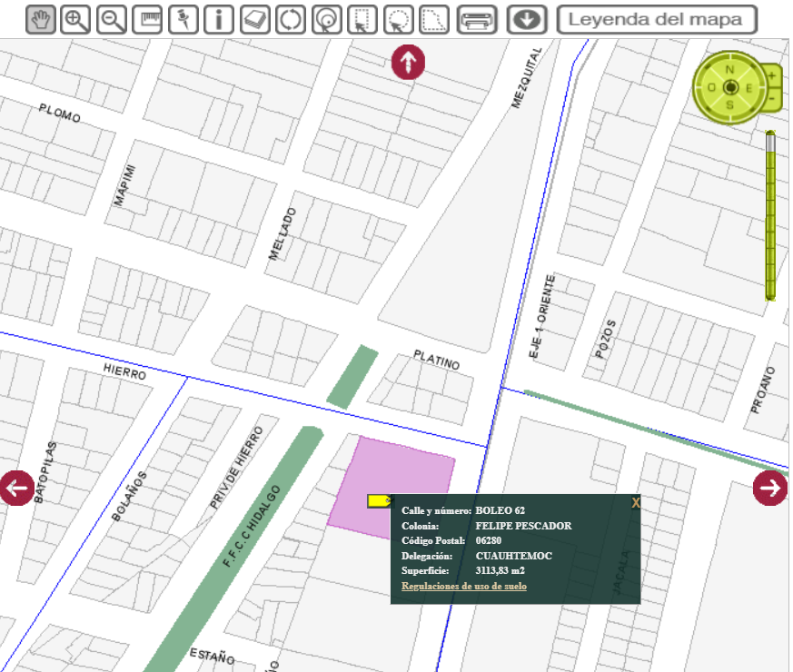Click the grey zoom slider handle

pos(770,142)
